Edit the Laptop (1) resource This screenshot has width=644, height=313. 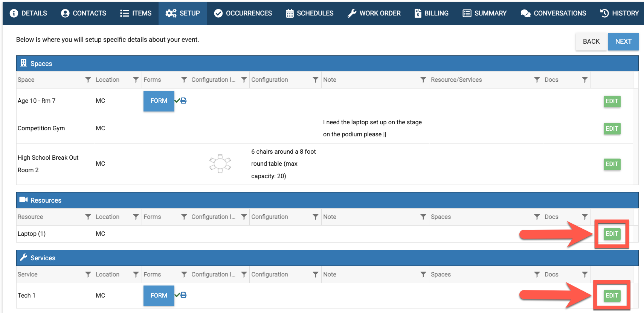[x=612, y=234]
